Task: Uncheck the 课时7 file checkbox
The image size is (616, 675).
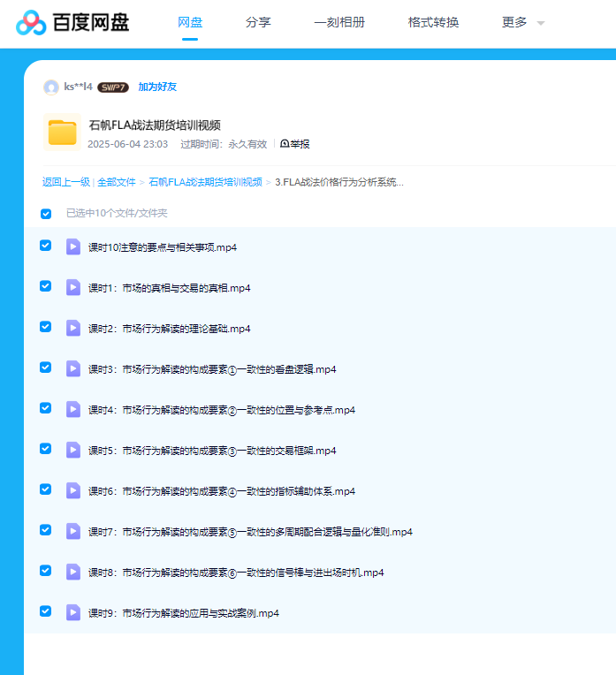Action: 46,530
